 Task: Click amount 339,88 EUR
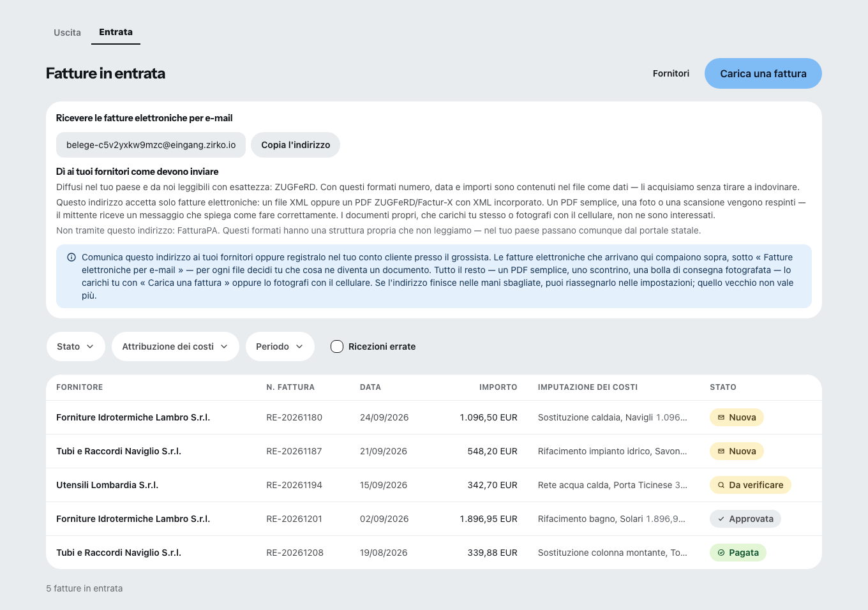click(492, 553)
